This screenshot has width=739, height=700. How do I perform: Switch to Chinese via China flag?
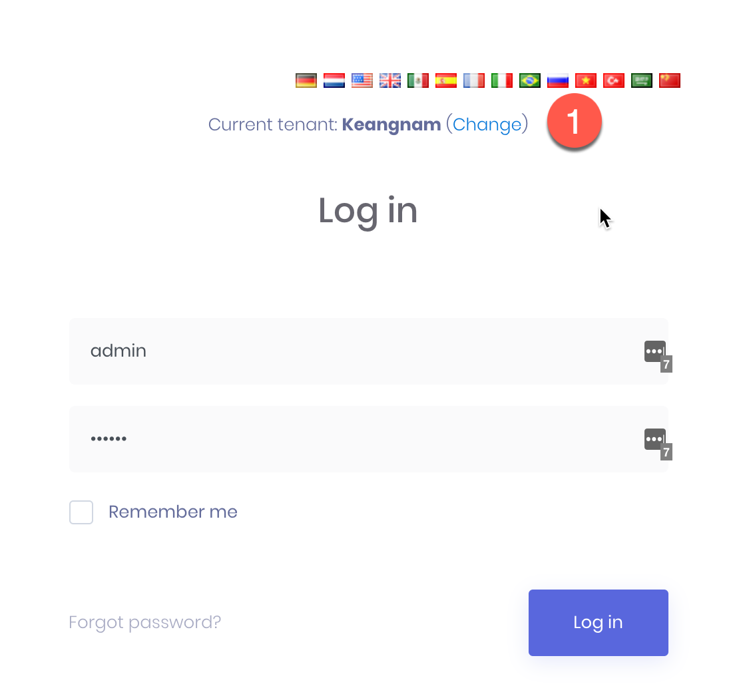[670, 81]
